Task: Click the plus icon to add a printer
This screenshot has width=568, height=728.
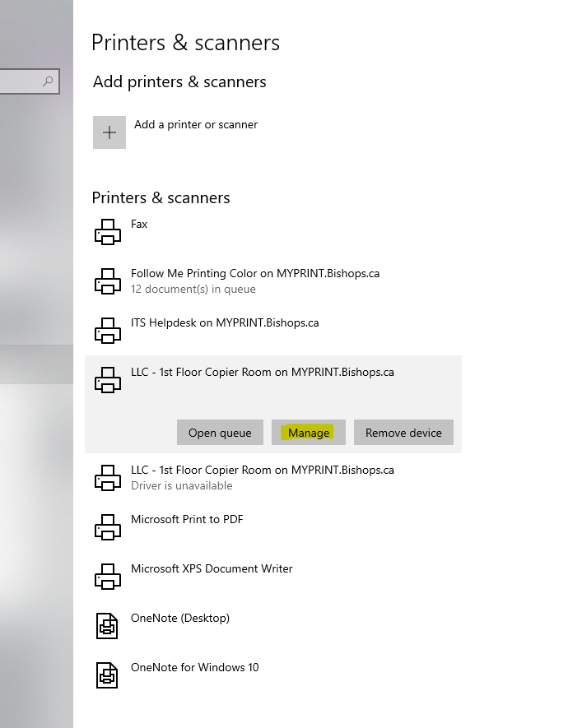Action: point(109,132)
